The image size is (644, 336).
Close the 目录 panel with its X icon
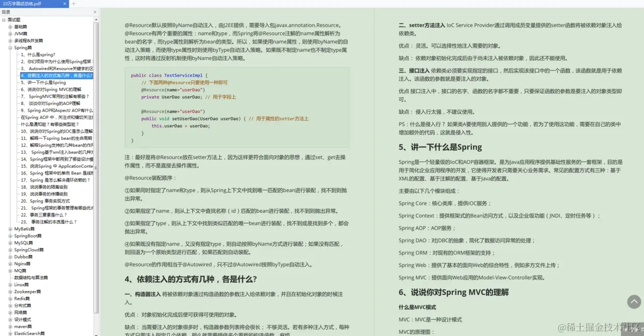click(x=95, y=11)
